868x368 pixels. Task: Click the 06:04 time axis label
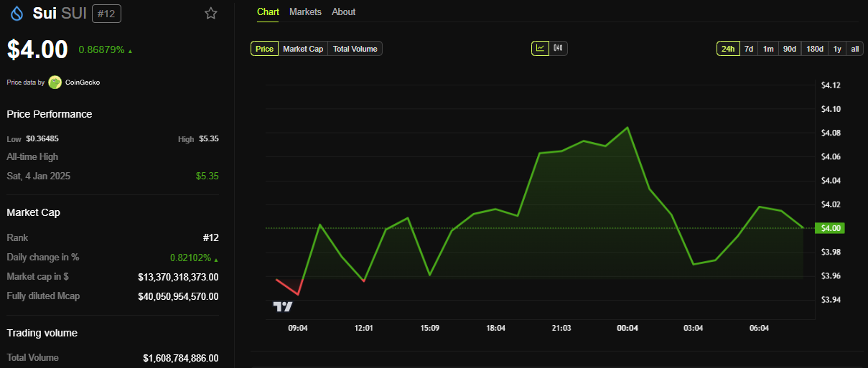[x=759, y=328]
